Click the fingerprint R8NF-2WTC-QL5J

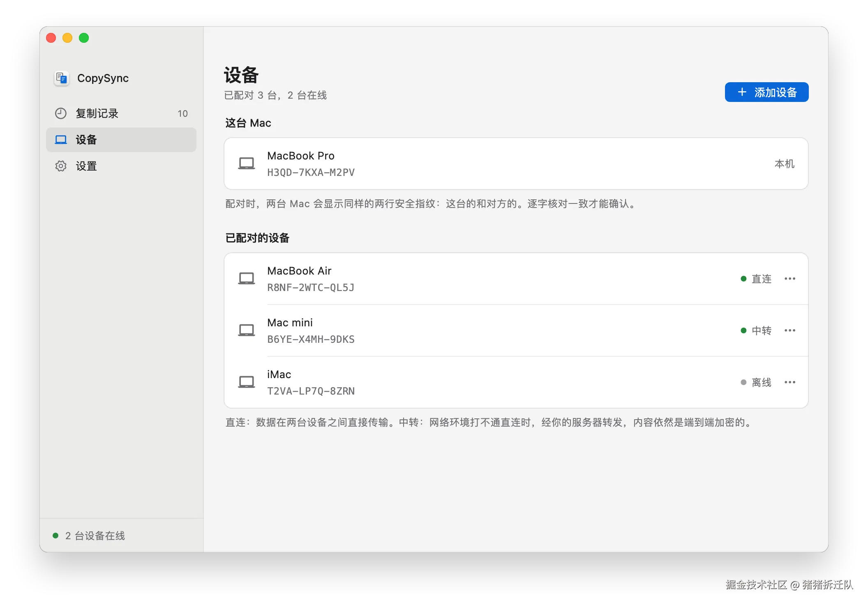coord(311,288)
